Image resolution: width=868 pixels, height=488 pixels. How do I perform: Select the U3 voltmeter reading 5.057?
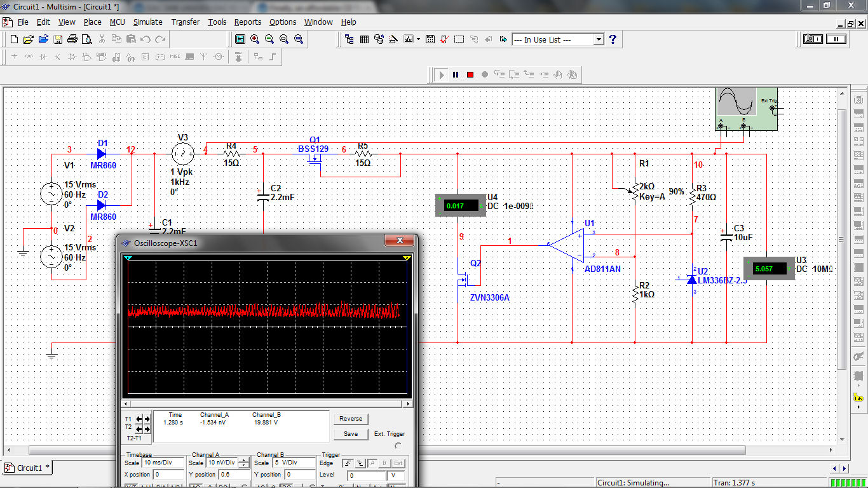770,269
